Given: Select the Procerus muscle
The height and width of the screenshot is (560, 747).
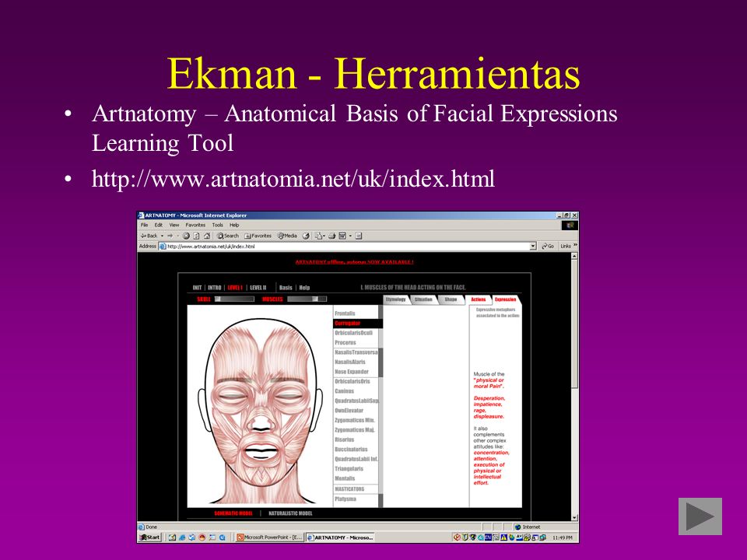Looking at the screenshot, I should (345, 342).
